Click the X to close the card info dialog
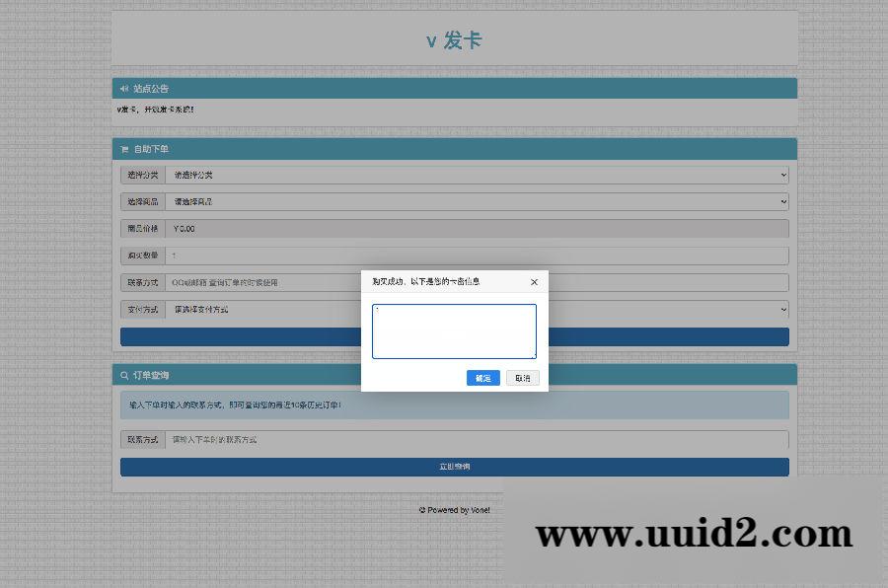 pos(534,282)
